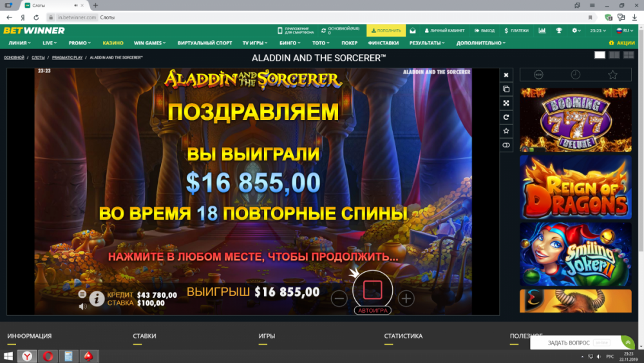Expand Бинго menu
This screenshot has width=644, height=363.
click(290, 43)
